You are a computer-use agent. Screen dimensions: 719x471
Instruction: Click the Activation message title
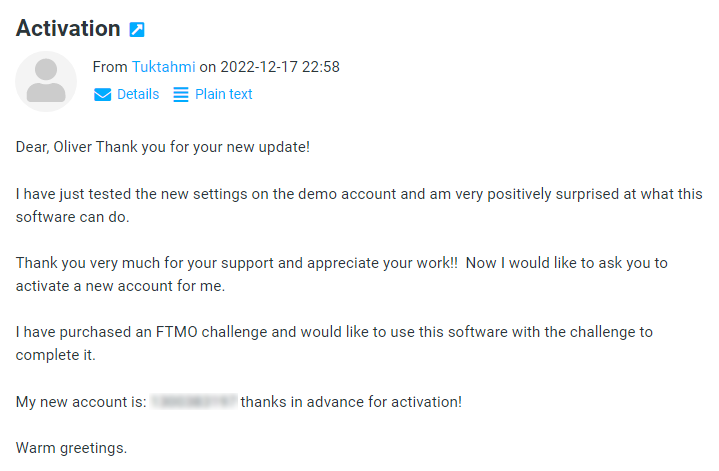click(68, 29)
